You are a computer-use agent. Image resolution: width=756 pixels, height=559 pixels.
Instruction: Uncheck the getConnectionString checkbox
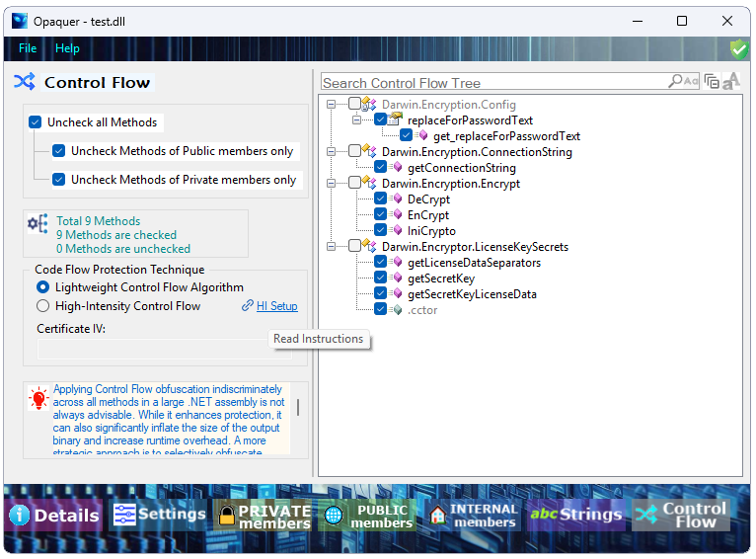(380, 167)
